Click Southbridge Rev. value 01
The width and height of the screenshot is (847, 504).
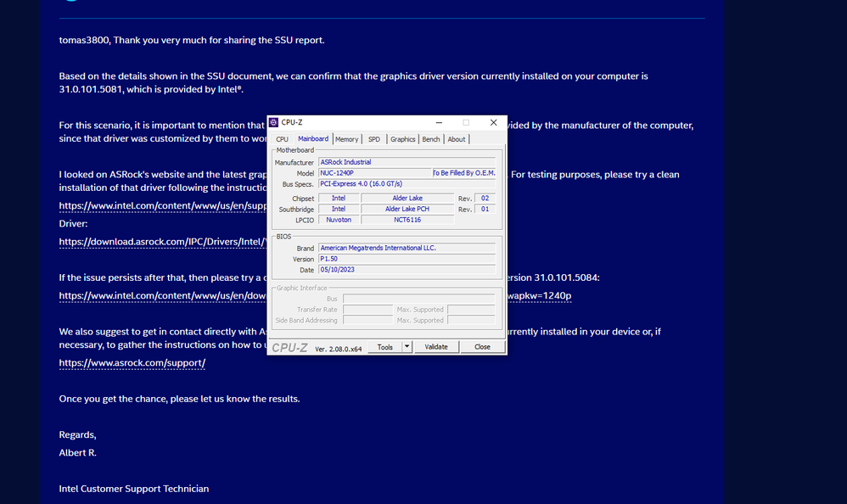click(x=485, y=209)
